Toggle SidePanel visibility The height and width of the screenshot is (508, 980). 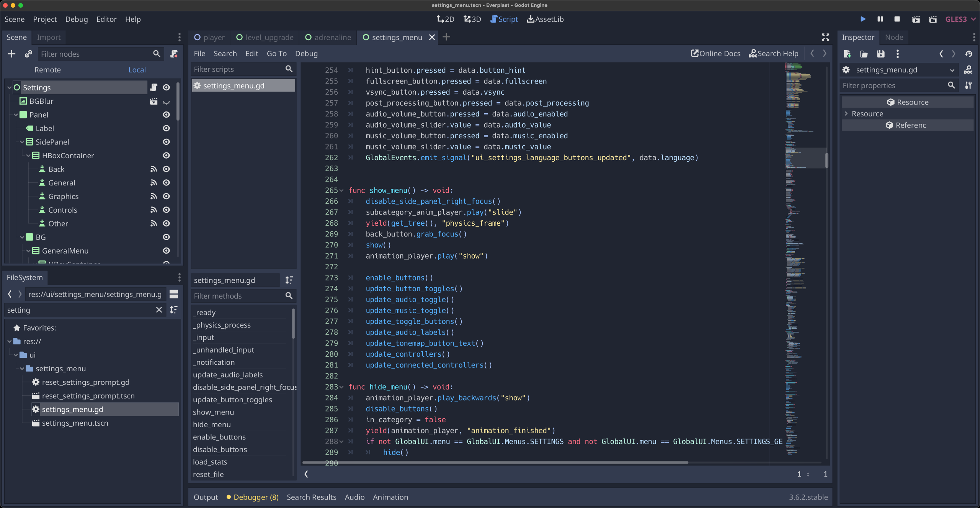pos(166,142)
